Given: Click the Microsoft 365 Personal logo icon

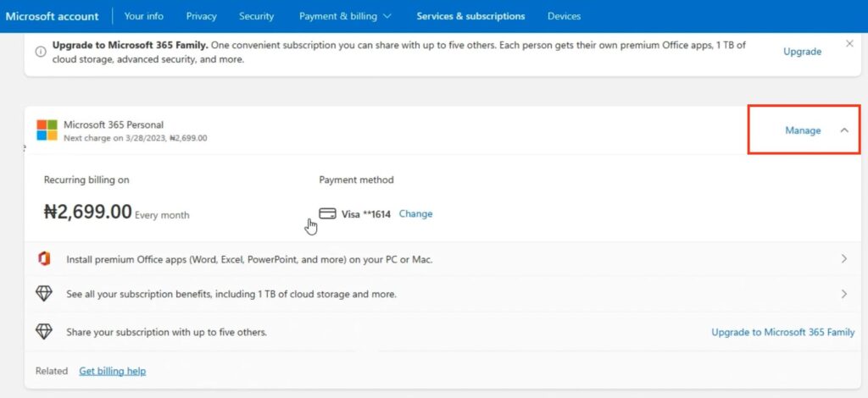Looking at the screenshot, I should click(47, 130).
